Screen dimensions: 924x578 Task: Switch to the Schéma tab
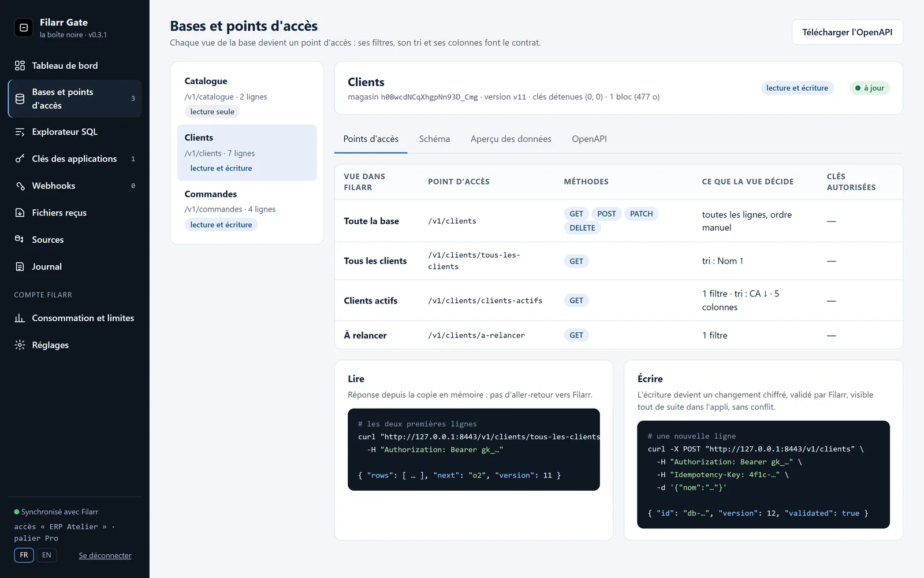pyautogui.click(x=434, y=139)
